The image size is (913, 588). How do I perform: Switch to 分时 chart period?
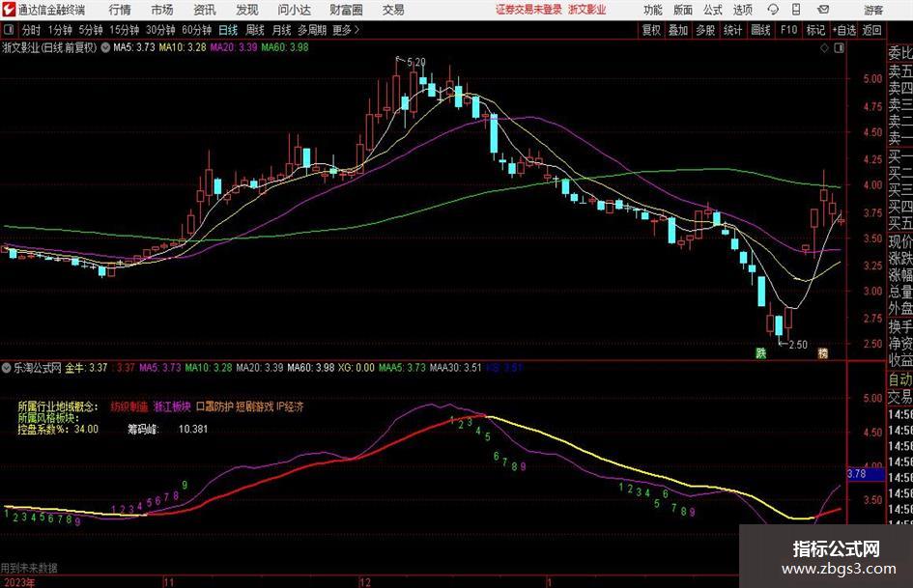[32, 30]
